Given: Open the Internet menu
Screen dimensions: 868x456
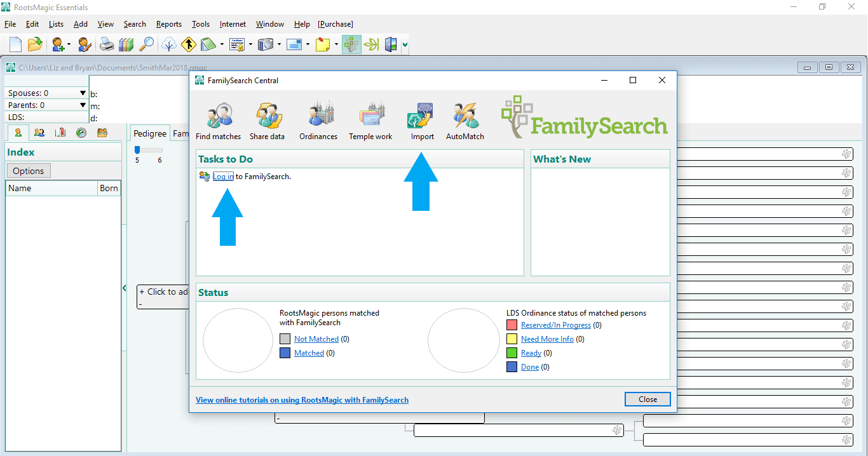Looking at the screenshot, I should point(233,24).
